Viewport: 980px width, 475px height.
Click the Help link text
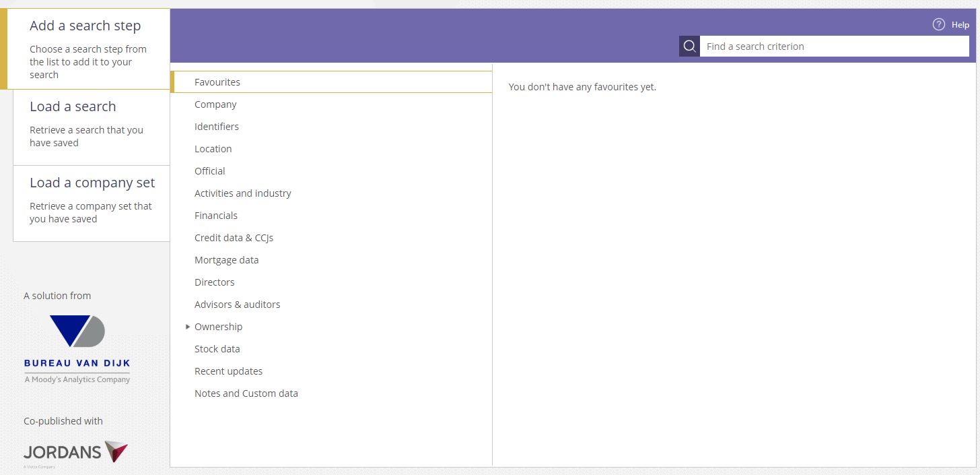(x=960, y=25)
